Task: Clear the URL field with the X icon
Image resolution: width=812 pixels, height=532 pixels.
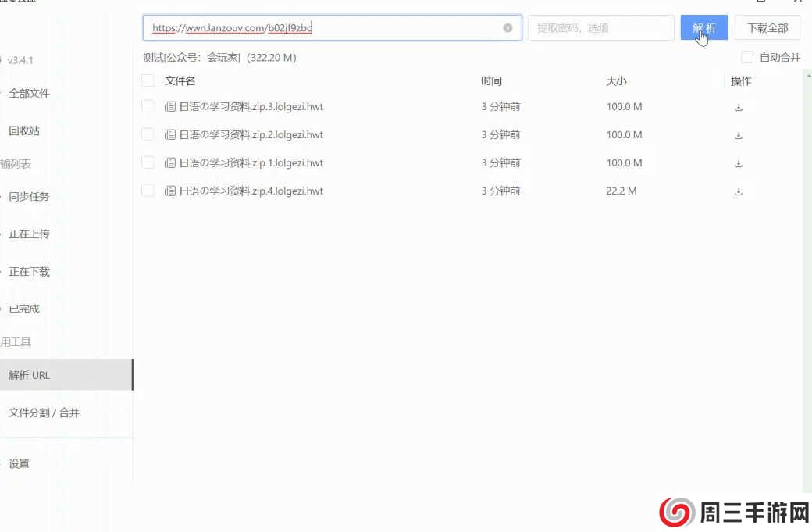Action: click(x=507, y=28)
